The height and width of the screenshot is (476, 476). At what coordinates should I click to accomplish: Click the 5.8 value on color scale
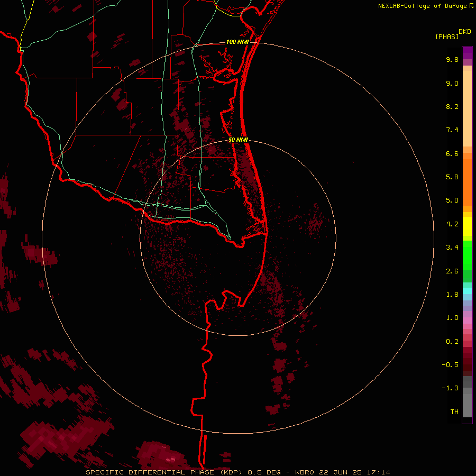pyautogui.click(x=452, y=177)
